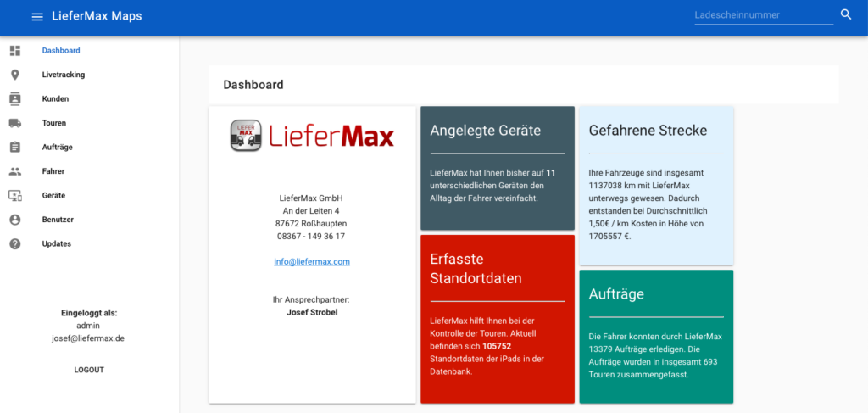This screenshot has width=868, height=413.
Task: Focus the Ladescheinnummer search field
Action: coord(763,15)
